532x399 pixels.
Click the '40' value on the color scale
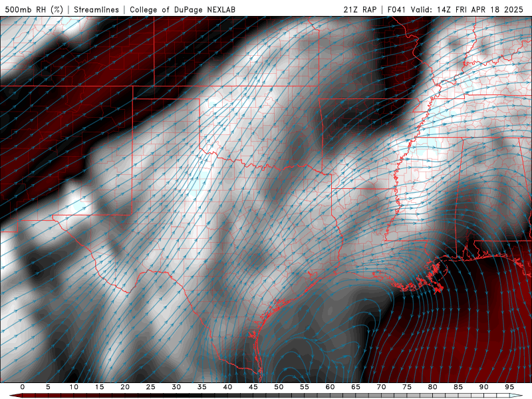coord(227,387)
